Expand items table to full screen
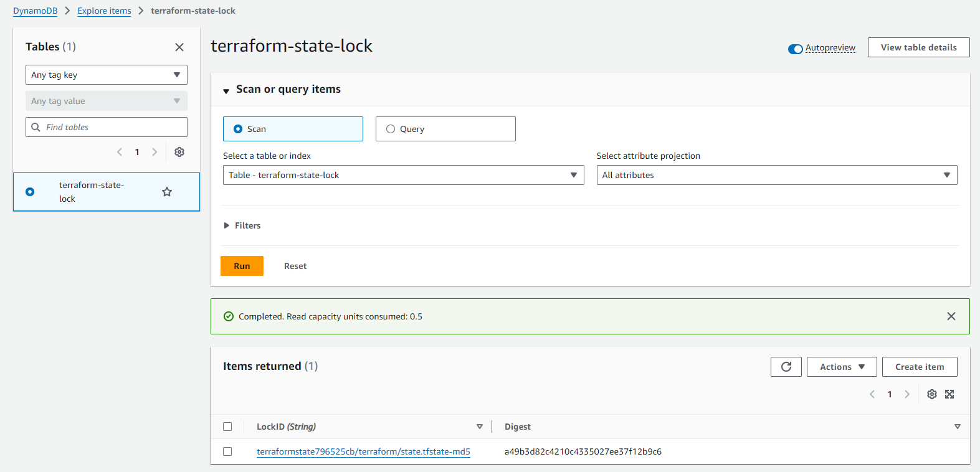 click(949, 394)
